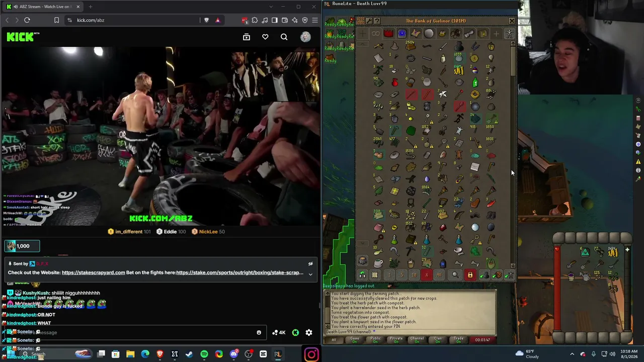Show worn equipment in the bank
The height and width of the screenshot is (362, 644).
[x=510, y=34]
